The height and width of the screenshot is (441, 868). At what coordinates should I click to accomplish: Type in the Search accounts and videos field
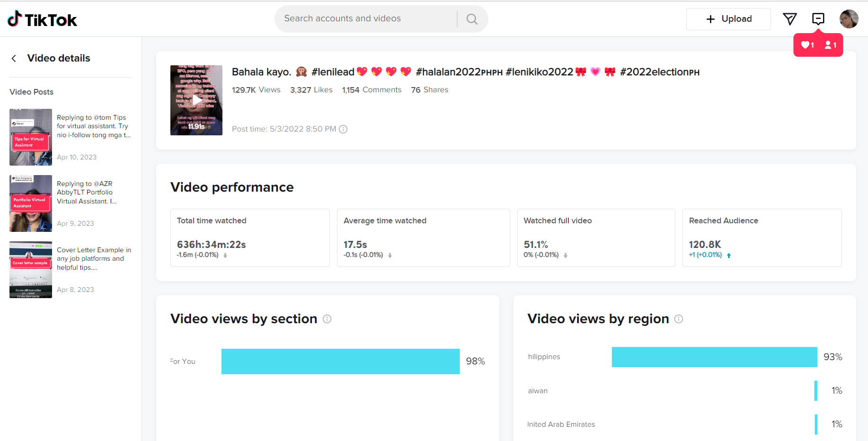[x=364, y=19]
